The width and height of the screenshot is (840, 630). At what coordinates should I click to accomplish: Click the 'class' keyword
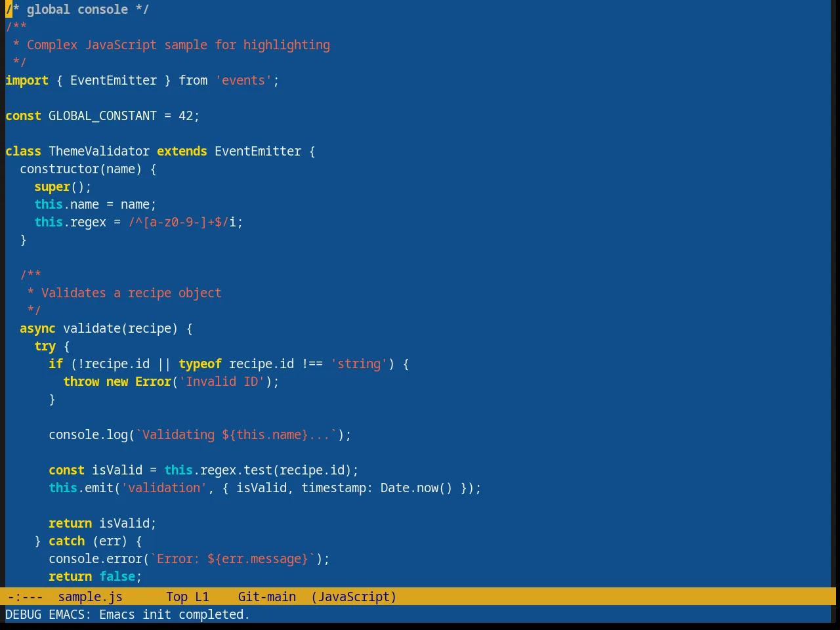pos(23,151)
